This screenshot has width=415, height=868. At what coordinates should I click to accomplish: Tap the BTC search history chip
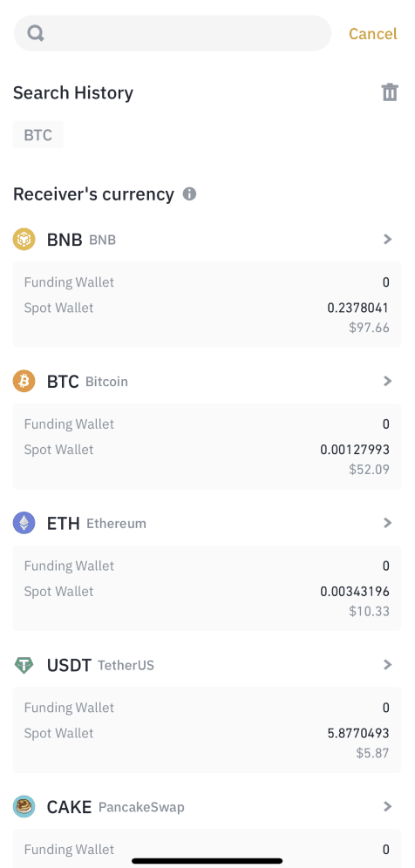(x=38, y=134)
